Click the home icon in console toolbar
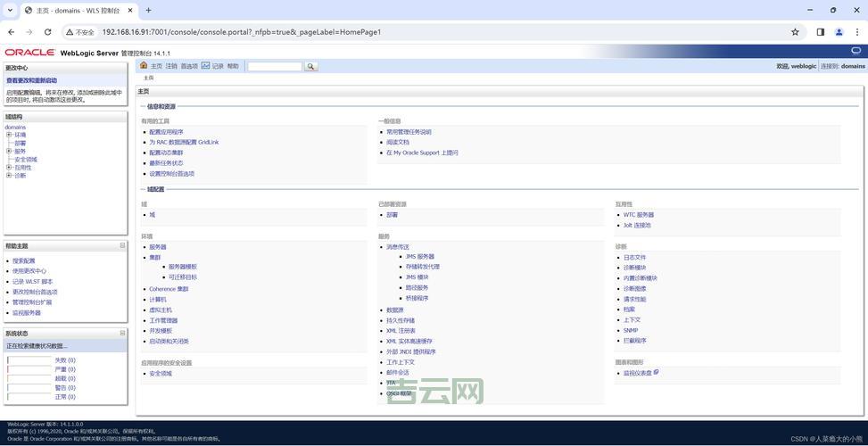The width and height of the screenshot is (868, 446). tap(144, 66)
